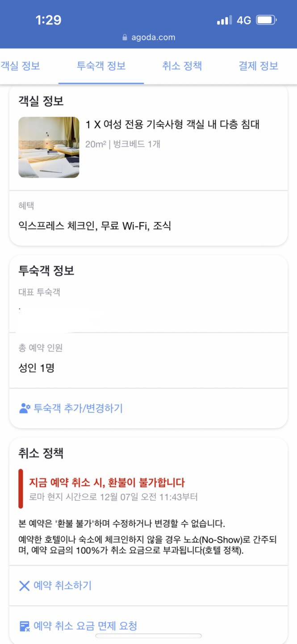Tap the lock icon beside agoda.com
Screen dimensions: 297x644
(125, 38)
